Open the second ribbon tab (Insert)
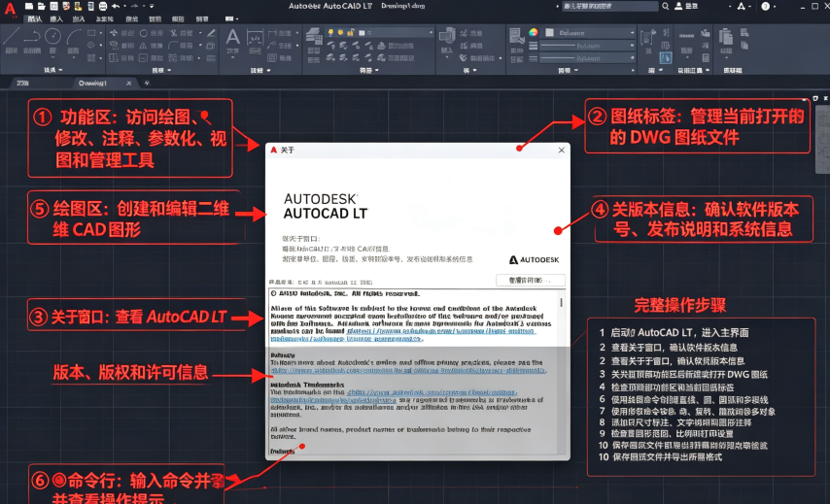Screen dimensions: 830x504 55,19
